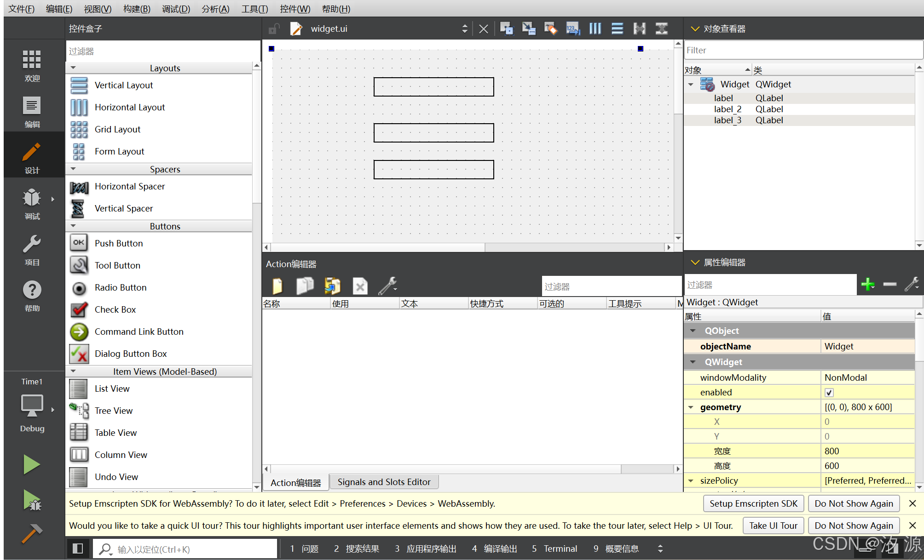The width and height of the screenshot is (924, 560).
Task: Switch to Signals and Slots Editor tab
Action: click(384, 482)
